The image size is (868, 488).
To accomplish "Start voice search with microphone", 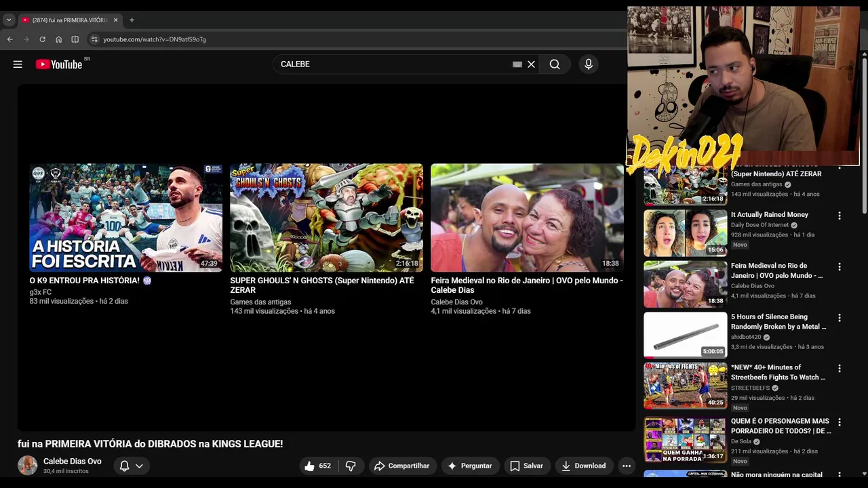I will pos(589,64).
